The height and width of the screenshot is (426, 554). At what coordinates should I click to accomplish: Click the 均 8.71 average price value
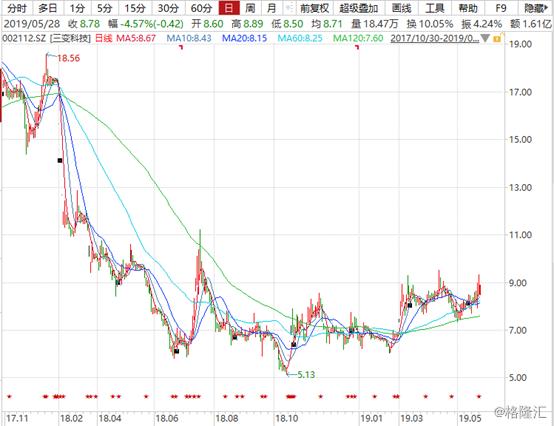[327, 24]
